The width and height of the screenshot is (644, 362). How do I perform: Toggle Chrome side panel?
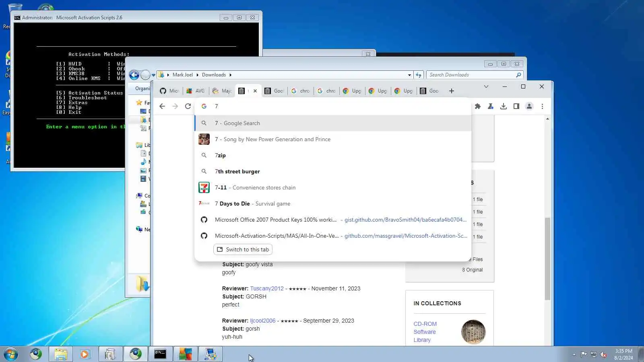point(516,106)
